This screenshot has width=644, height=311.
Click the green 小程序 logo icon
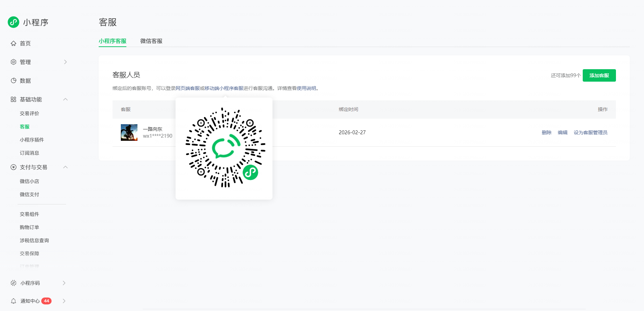click(x=14, y=22)
